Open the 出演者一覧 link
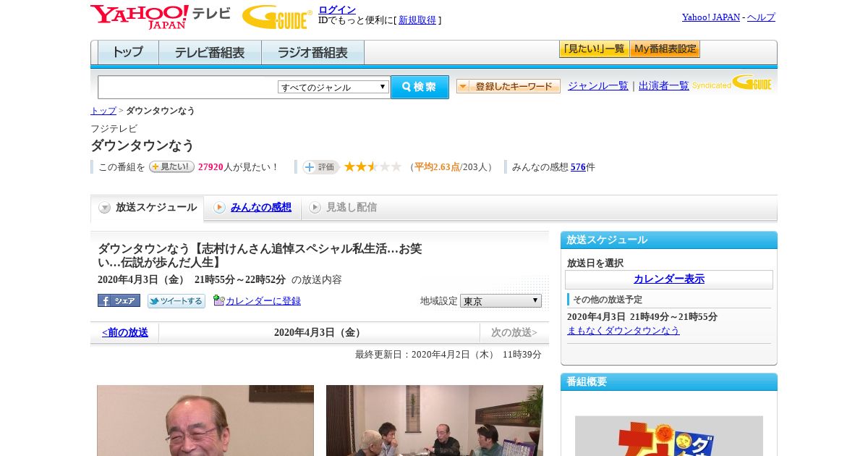868x456 pixels. 664,85
